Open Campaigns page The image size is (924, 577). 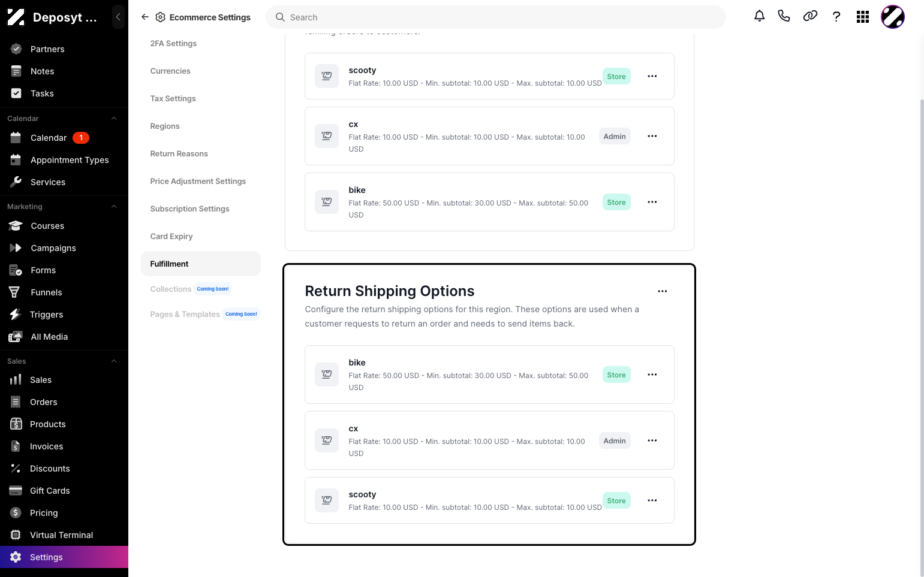pos(64,248)
